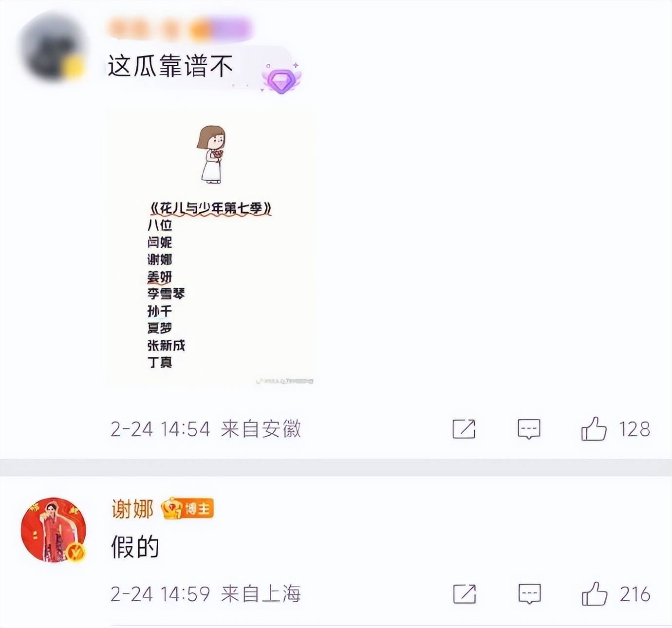Reply to the comment from 安徽

tap(529, 429)
